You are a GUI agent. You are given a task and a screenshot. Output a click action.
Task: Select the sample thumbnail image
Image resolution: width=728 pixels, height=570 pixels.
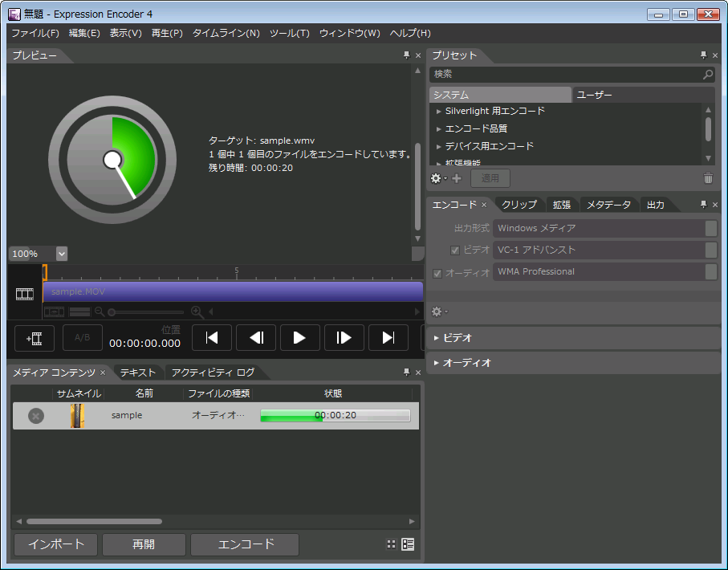[x=78, y=415]
